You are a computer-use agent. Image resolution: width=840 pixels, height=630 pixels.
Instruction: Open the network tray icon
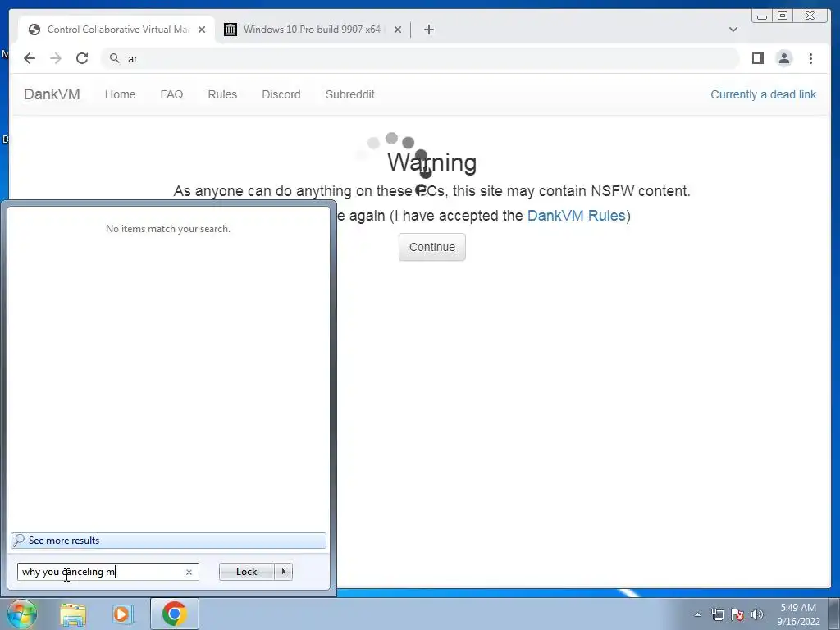pos(717,614)
